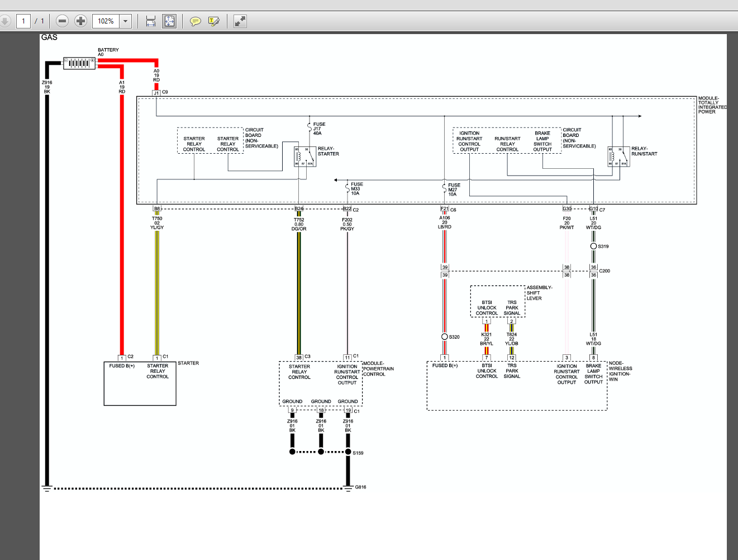Image resolution: width=738 pixels, height=560 pixels.
Task: Click the NODE-WIRELESS IGNITION label
Action: click(x=620, y=371)
